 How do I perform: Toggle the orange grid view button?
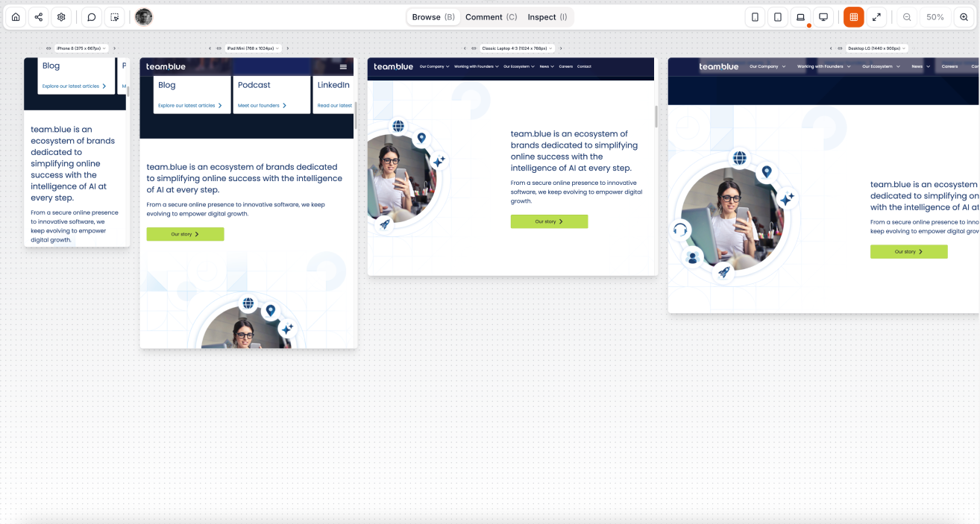[x=854, y=17]
